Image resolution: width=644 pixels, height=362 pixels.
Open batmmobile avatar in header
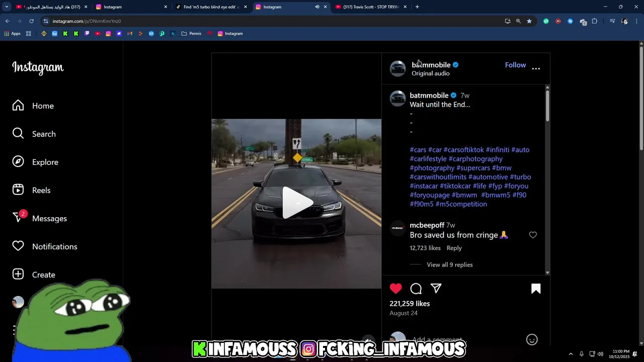397,69
